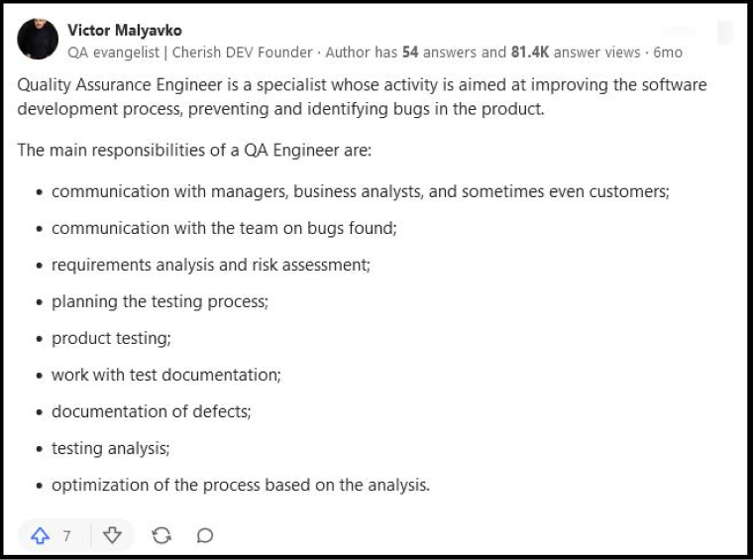The width and height of the screenshot is (753, 560).
Task: Click the upvote count number 7
Action: 66,535
